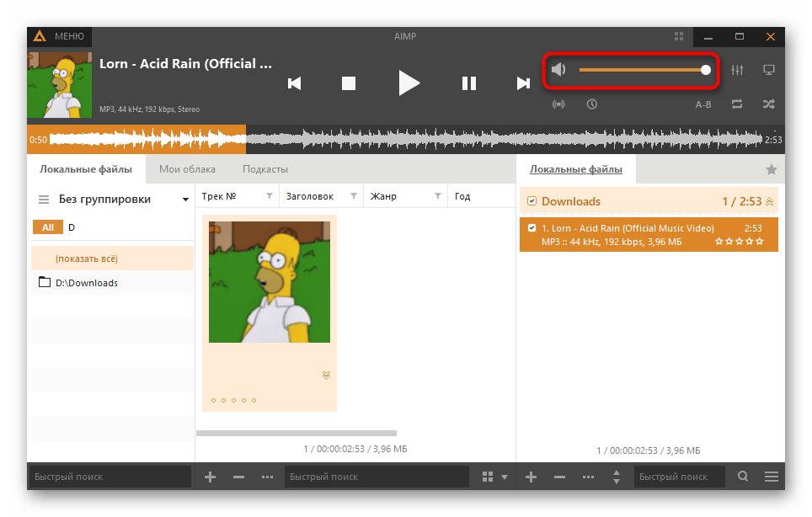Filter by letter D

(72, 227)
